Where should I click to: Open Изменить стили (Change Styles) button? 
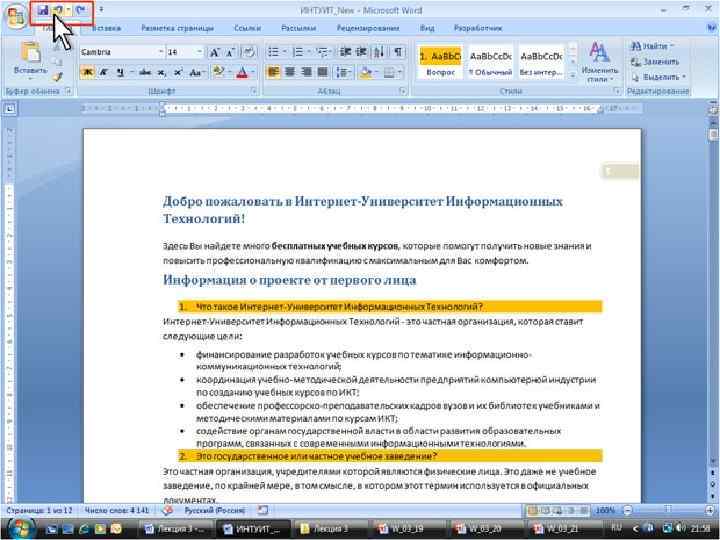coord(599,63)
